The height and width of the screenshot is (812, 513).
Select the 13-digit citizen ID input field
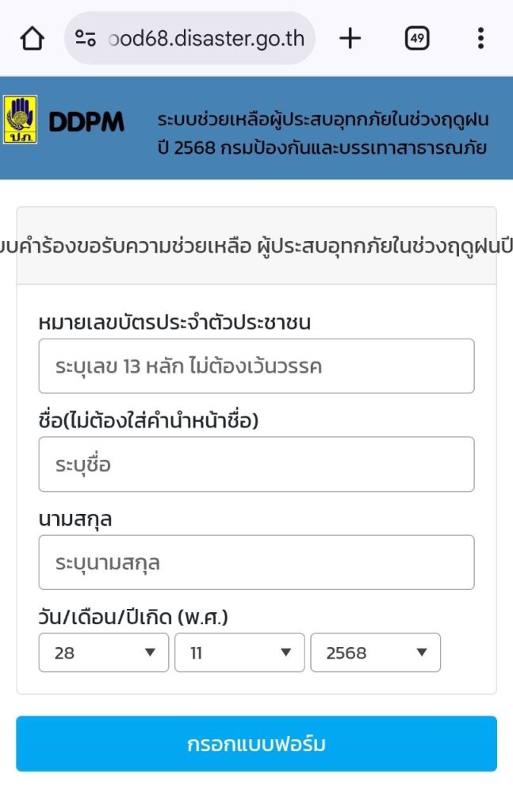click(256, 366)
